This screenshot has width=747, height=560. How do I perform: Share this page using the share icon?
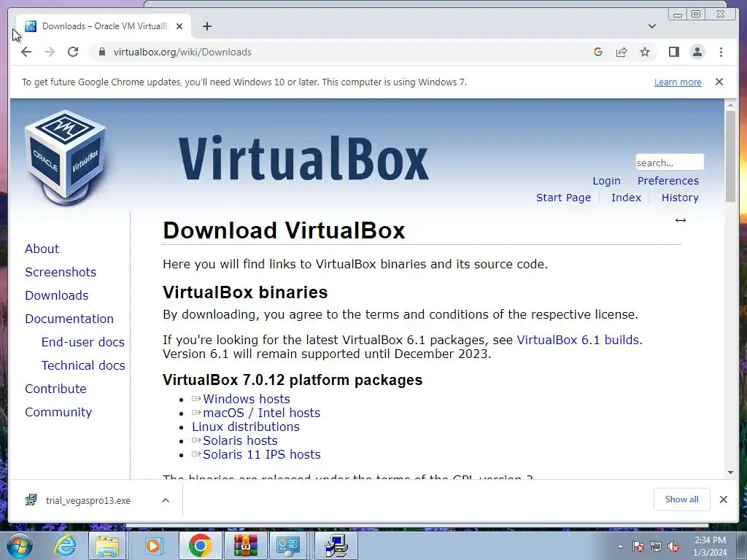pyautogui.click(x=622, y=52)
